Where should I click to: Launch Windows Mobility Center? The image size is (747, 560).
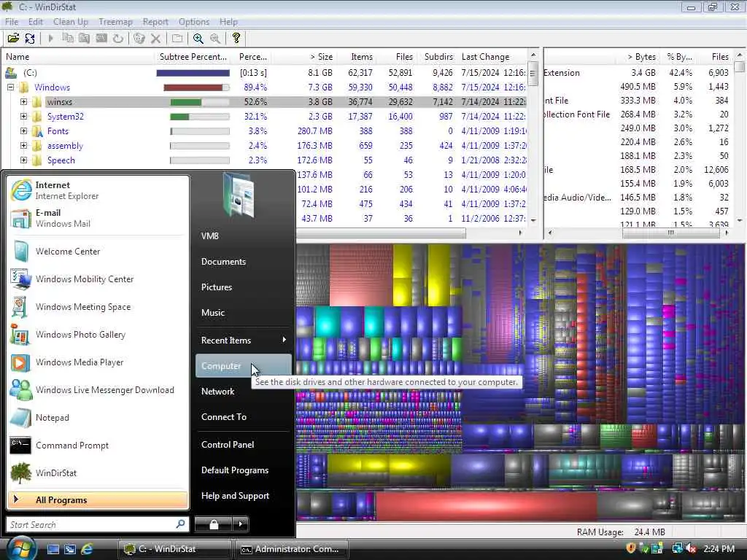98,279
